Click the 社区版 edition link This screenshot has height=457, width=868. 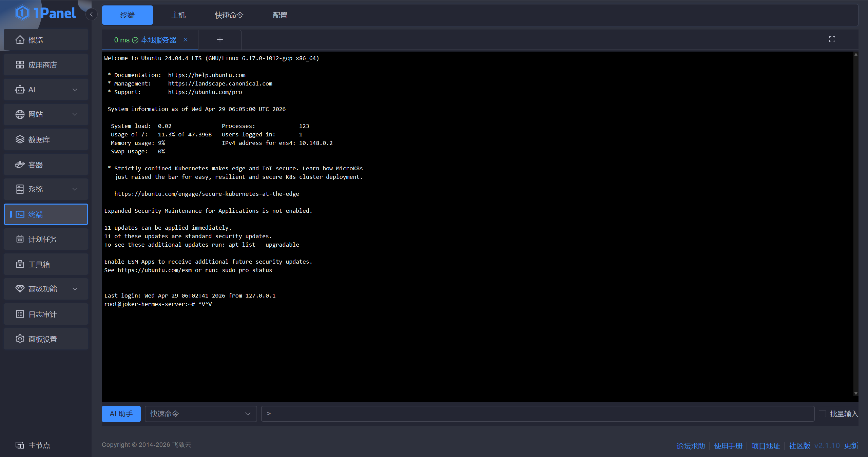799,445
